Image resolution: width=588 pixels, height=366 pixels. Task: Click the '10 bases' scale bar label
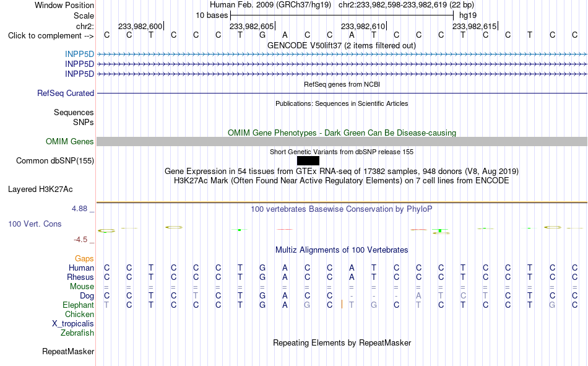pyautogui.click(x=212, y=15)
